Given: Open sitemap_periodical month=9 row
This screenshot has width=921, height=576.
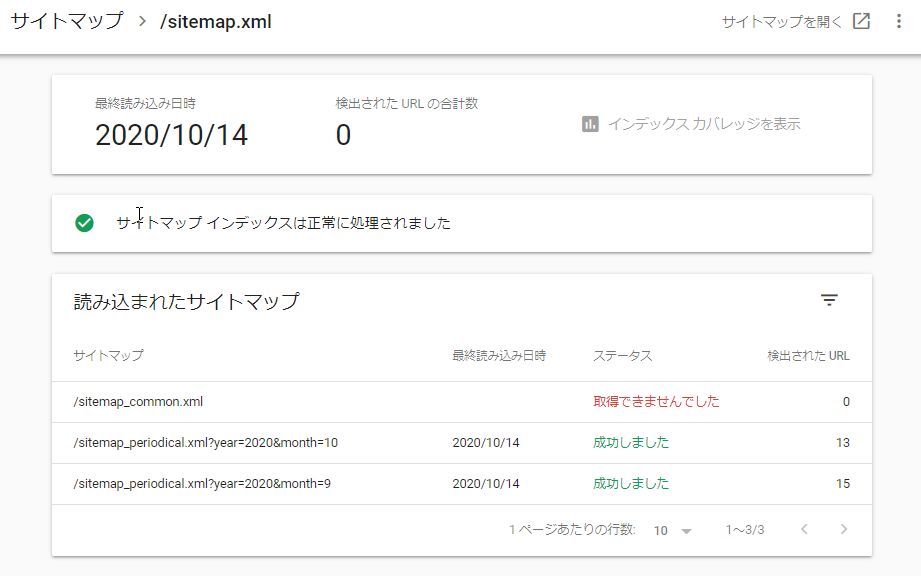Looking at the screenshot, I should [203, 484].
